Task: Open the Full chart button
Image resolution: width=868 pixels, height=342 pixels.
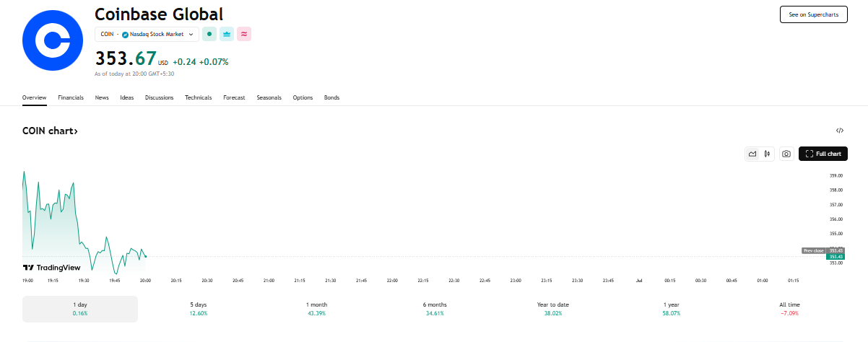Action: point(823,154)
